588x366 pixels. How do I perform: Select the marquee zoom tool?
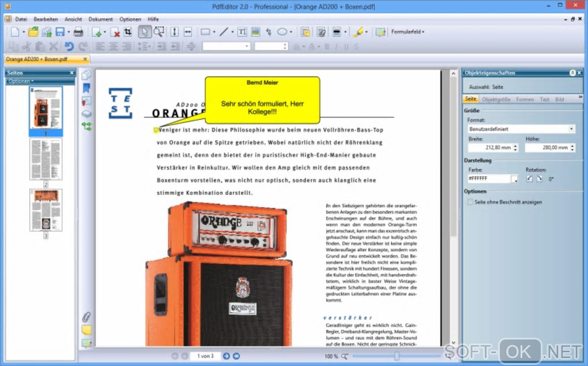[x=159, y=32]
